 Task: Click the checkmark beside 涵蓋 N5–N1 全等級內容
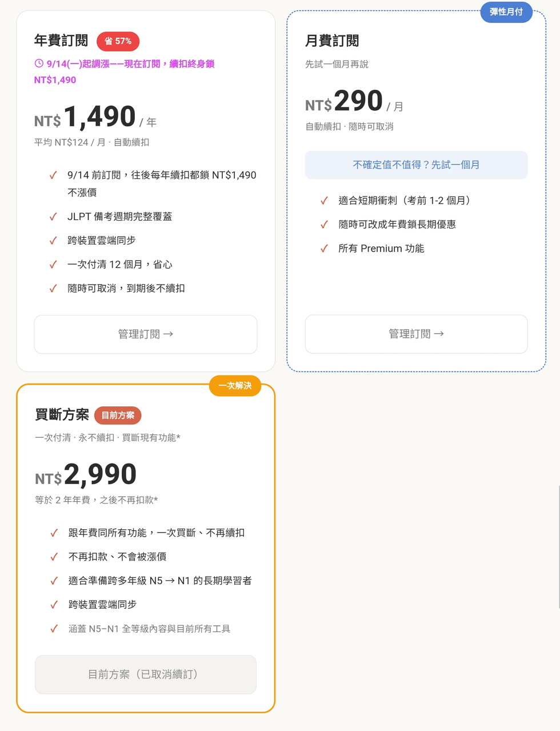click(54, 629)
